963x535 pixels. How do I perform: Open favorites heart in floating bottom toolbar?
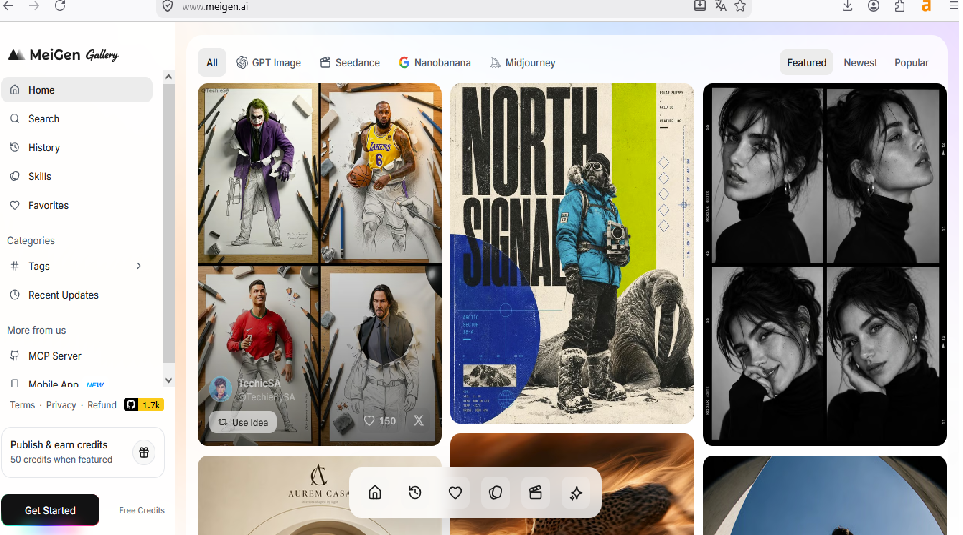[455, 493]
